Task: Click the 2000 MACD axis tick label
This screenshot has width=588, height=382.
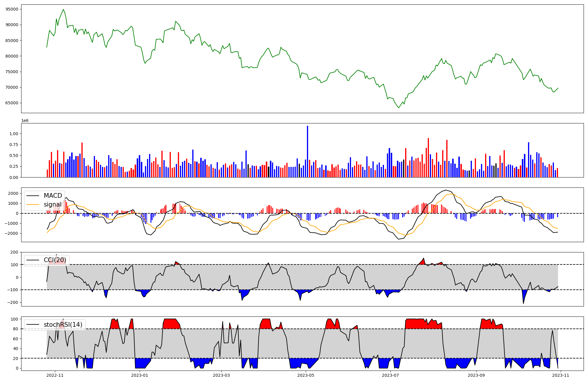Action: [x=13, y=193]
